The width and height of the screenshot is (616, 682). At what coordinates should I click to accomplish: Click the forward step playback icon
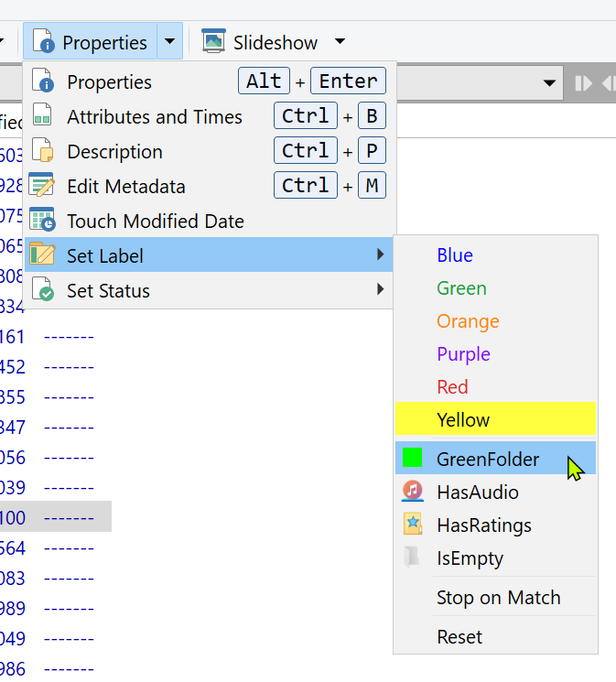tap(583, 83)
